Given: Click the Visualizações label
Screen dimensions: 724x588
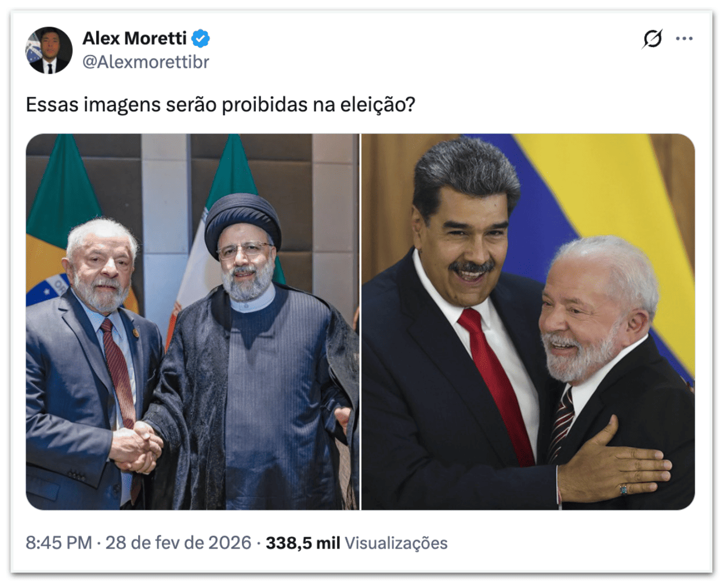Looking at the screenshot, I should (396, 543).
